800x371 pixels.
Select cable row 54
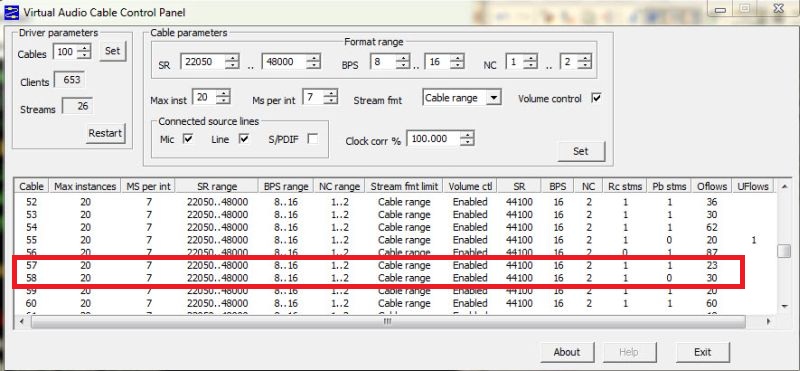(x=394, y=227)
